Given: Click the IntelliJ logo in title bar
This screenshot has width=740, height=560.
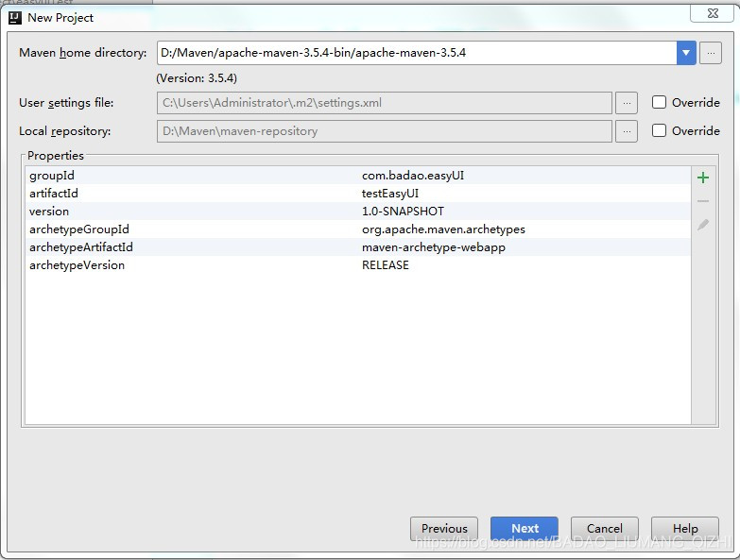Looking at the screenshot, I should coord(15,18).
